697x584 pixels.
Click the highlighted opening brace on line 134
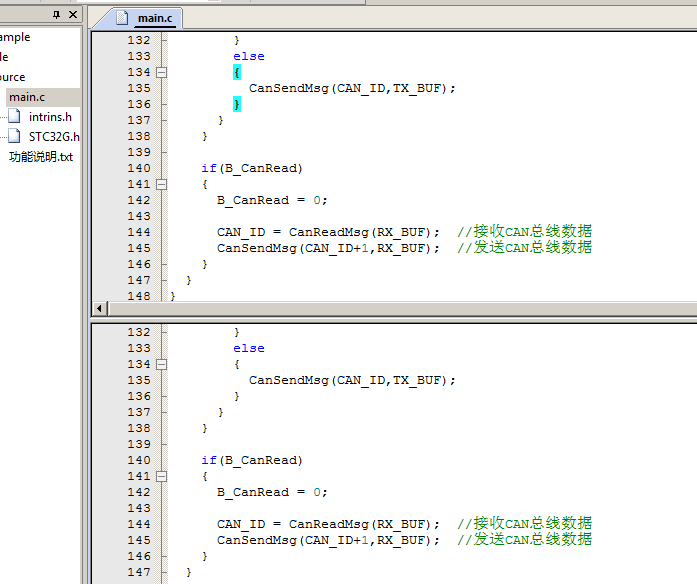(x=237, y=72)
